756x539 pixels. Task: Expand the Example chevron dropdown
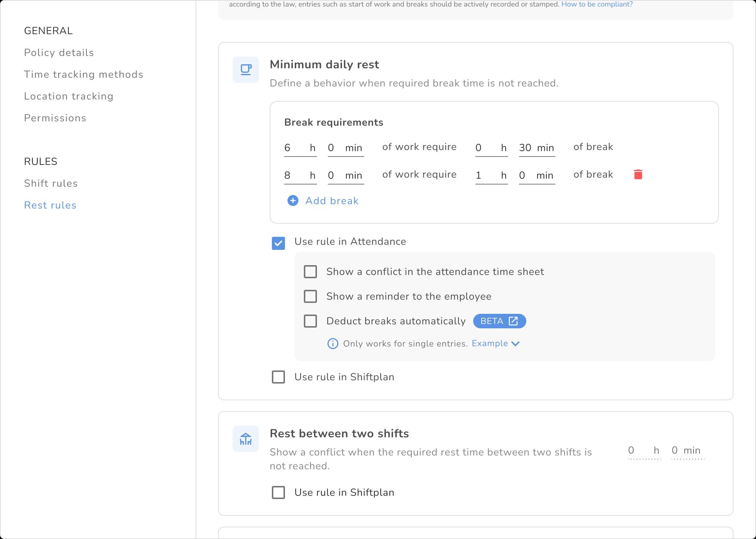[x=515, y=344]
